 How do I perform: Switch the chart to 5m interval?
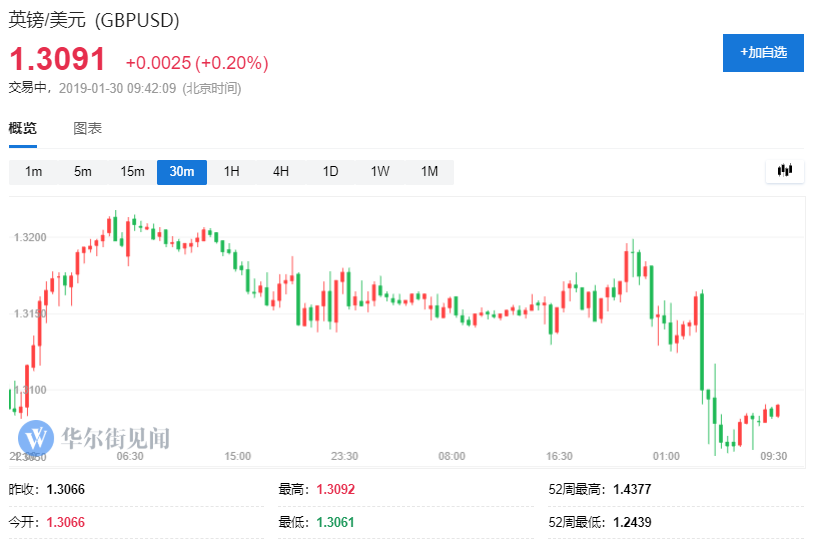[x=82, y=171]
